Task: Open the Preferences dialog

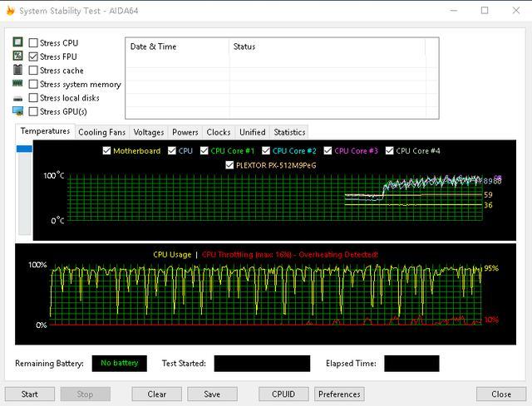Action: tap(339, 394)
